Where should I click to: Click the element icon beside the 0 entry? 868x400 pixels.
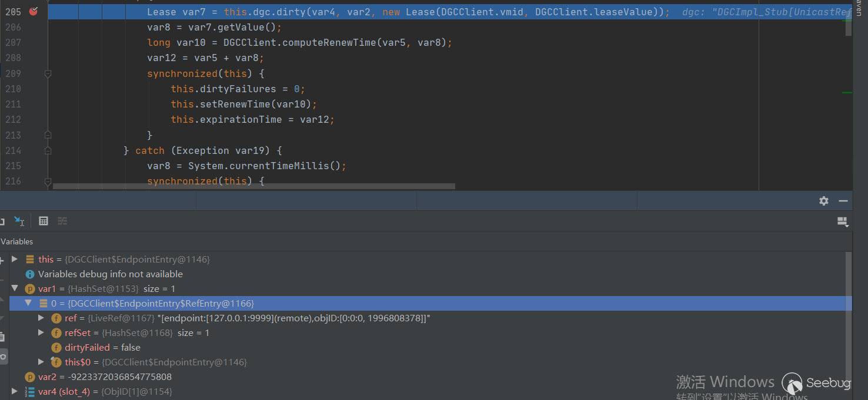43,303
